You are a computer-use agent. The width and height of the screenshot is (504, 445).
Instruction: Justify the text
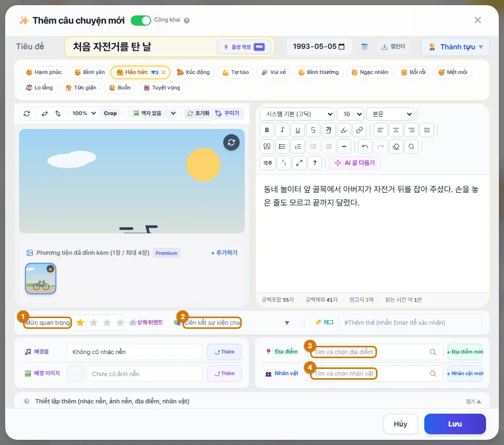coord(427,130)
